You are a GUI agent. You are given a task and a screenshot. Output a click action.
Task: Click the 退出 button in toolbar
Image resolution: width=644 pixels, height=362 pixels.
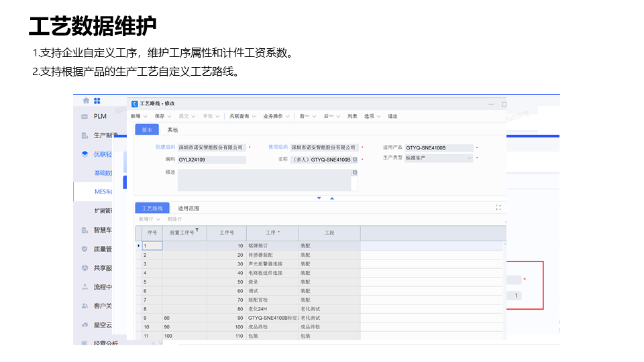(392, 116)
